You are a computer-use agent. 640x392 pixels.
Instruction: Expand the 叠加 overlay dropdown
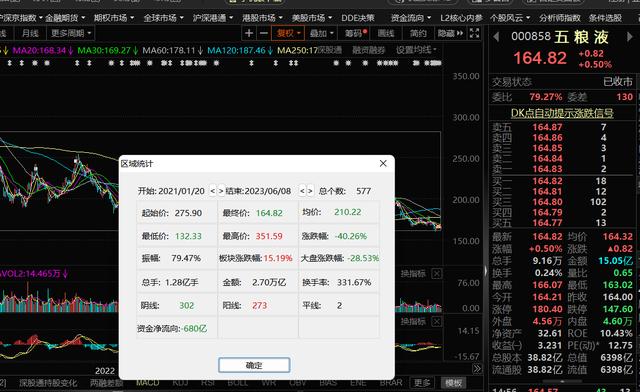[x=321, y=33]
